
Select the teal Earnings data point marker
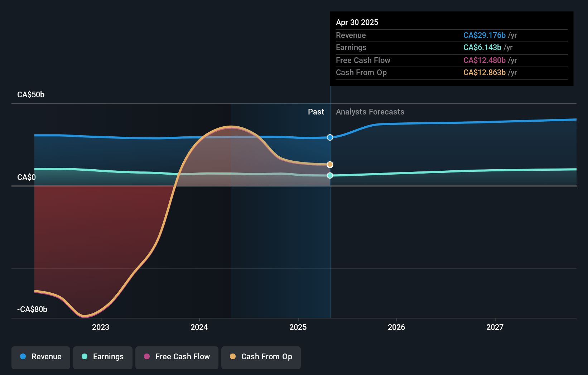point(330,175)
